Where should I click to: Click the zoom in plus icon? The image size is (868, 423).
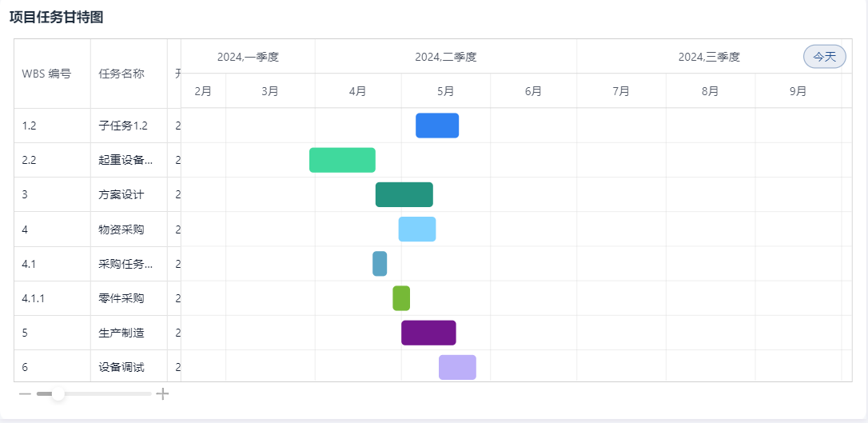coord(162,393)
